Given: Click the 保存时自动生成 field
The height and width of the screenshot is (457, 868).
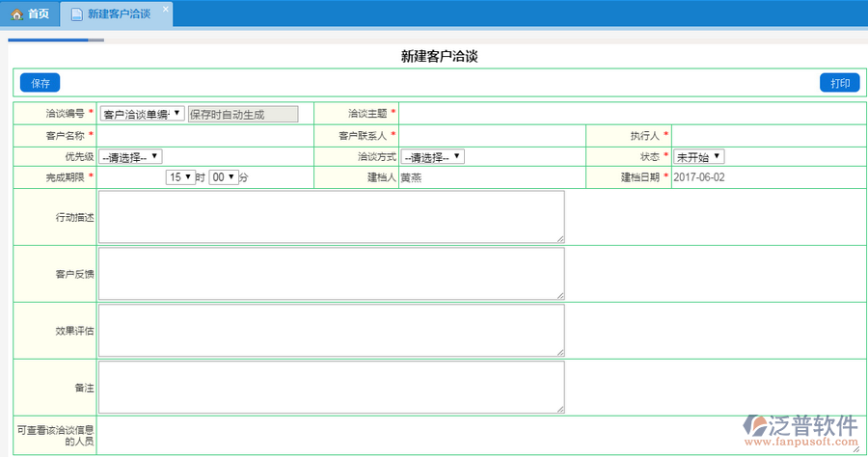Looking at the screenshot, I should 243,114.
